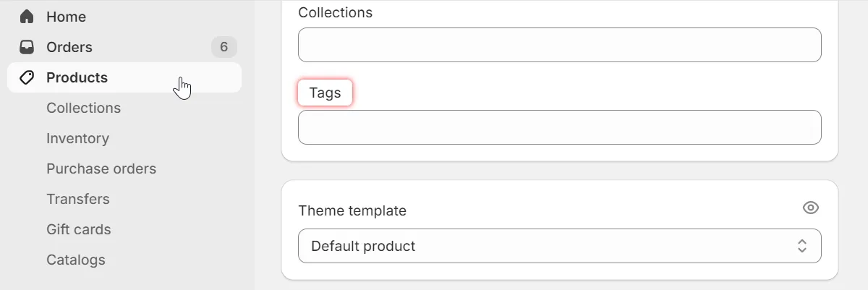
Task: Navigate to Inventory
Action: (x=77, y=138)
